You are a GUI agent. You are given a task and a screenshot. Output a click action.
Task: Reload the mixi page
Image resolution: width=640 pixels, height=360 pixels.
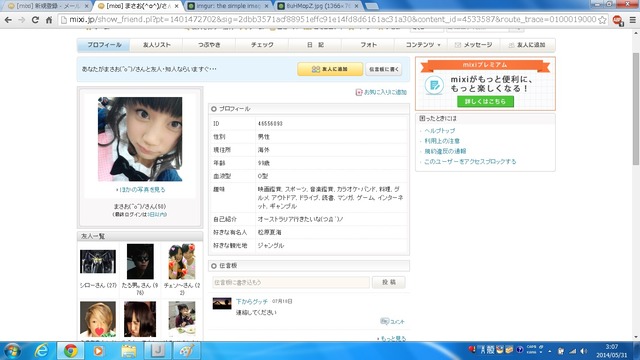(x=36, y=20)
